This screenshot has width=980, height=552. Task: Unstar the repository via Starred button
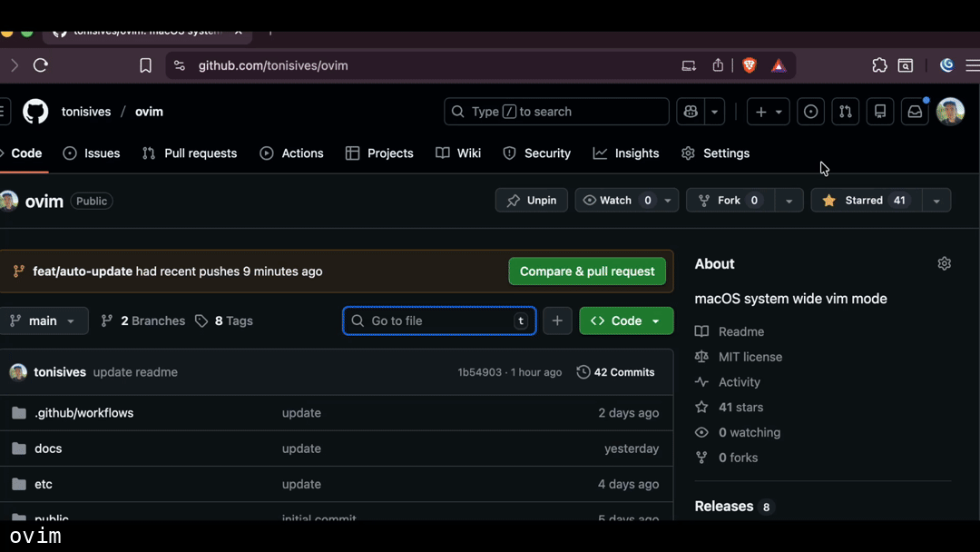click(866, 201)
